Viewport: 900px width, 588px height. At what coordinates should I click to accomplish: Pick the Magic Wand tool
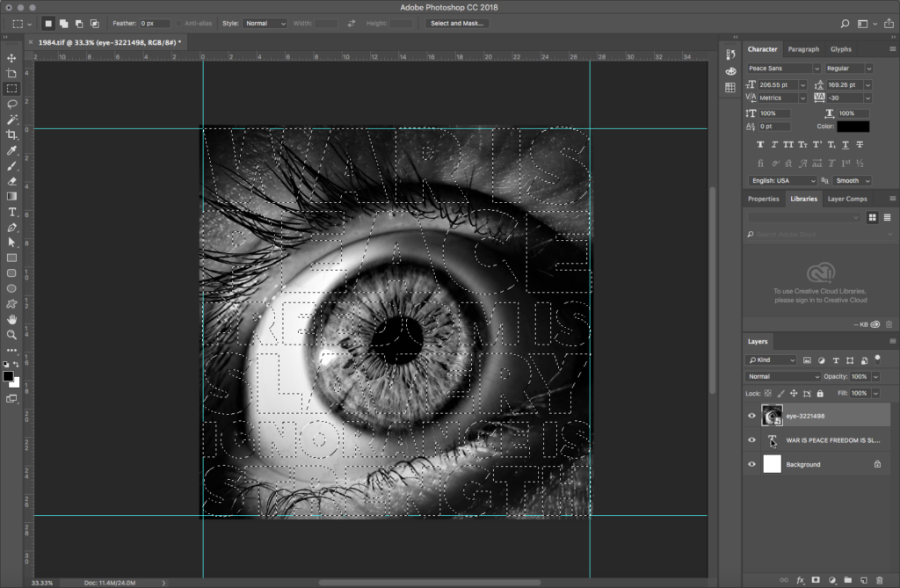pos(11,119)
